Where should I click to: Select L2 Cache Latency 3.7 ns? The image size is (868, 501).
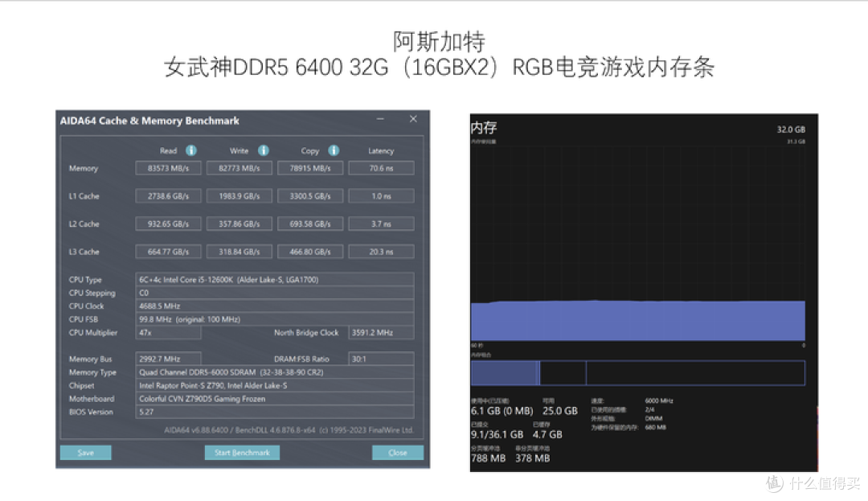[x=382, y=224]
